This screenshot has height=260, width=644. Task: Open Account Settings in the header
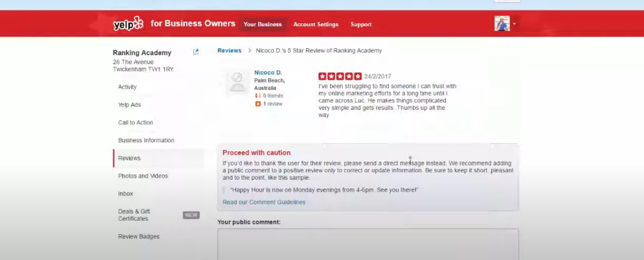316,24
